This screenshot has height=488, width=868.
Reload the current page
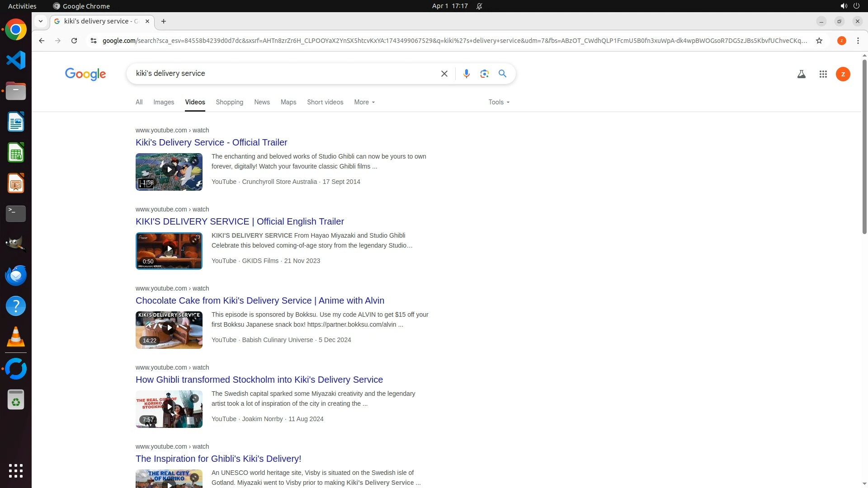pos(74,41)
